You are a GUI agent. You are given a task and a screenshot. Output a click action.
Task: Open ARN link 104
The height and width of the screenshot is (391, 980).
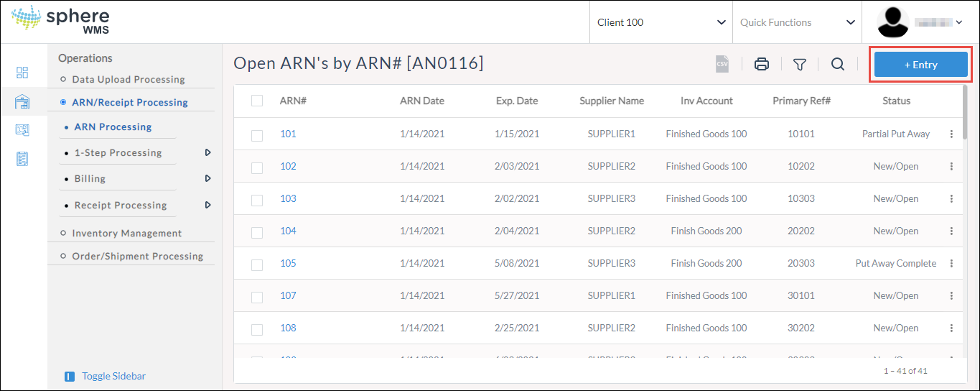[x=288, y=231]
